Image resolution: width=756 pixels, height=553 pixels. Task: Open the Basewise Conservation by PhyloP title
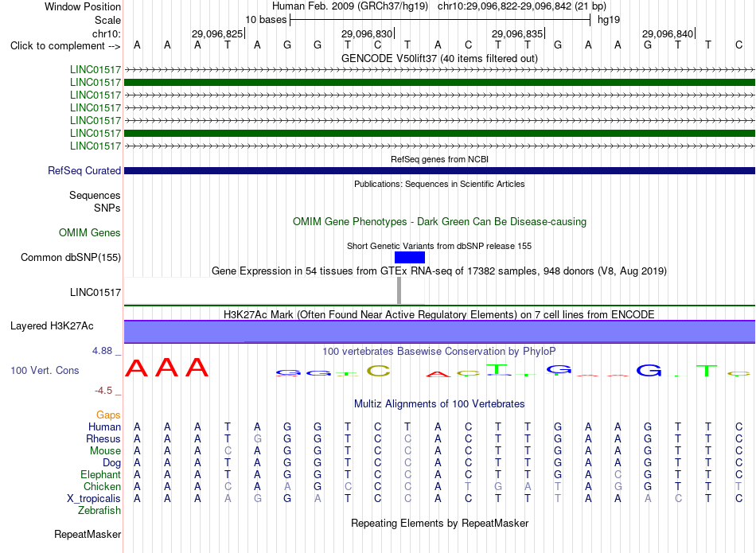tap(439, 351)
